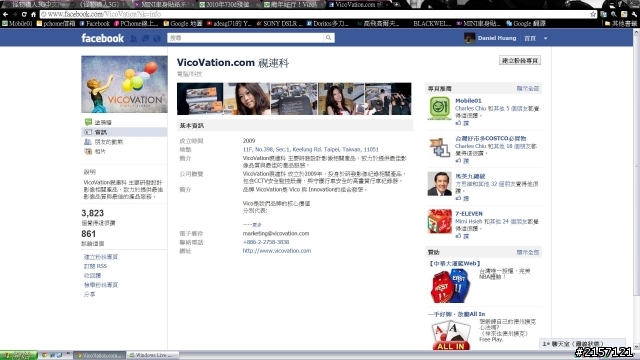Open the new tab plus button
This screenshot has height=360, width=640.
[396, 4]
